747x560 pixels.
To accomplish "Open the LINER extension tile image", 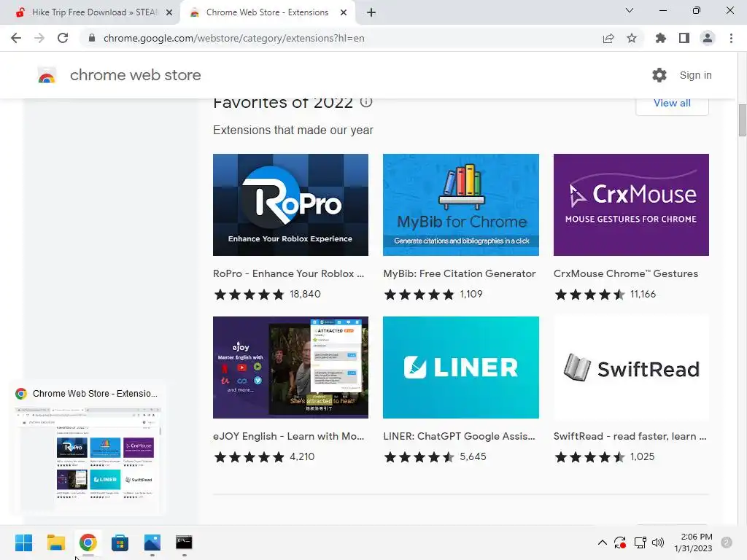I will point(461,367).
